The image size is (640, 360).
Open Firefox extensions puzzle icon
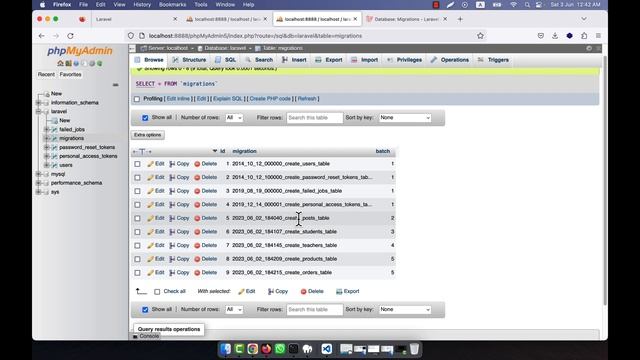pyautogui.click(x=584, y=36)
